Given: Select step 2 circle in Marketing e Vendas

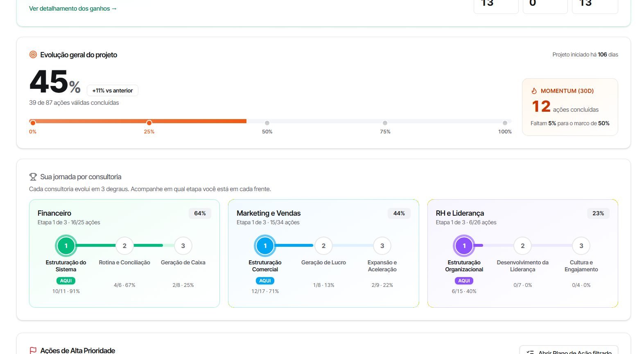Looking at the screenshot, I should (x=323, y=246).
